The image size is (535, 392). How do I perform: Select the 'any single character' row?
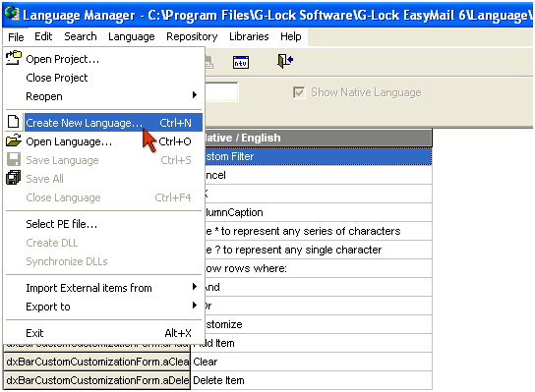pos(318,250)
